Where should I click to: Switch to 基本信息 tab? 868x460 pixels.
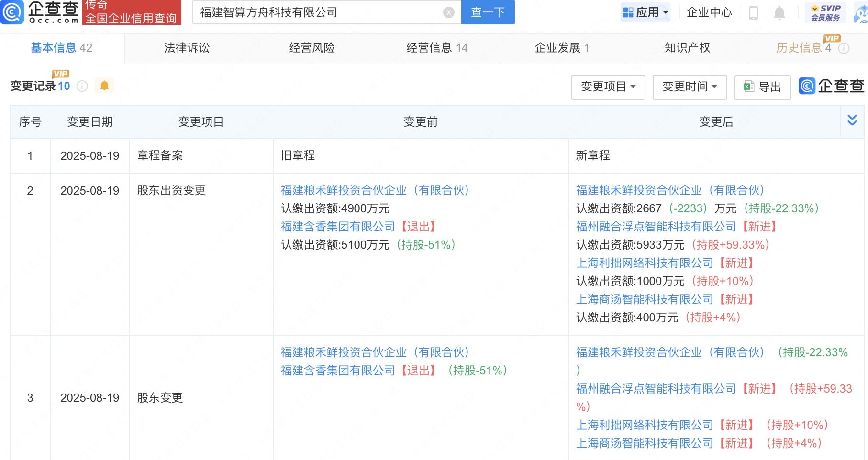62,48
